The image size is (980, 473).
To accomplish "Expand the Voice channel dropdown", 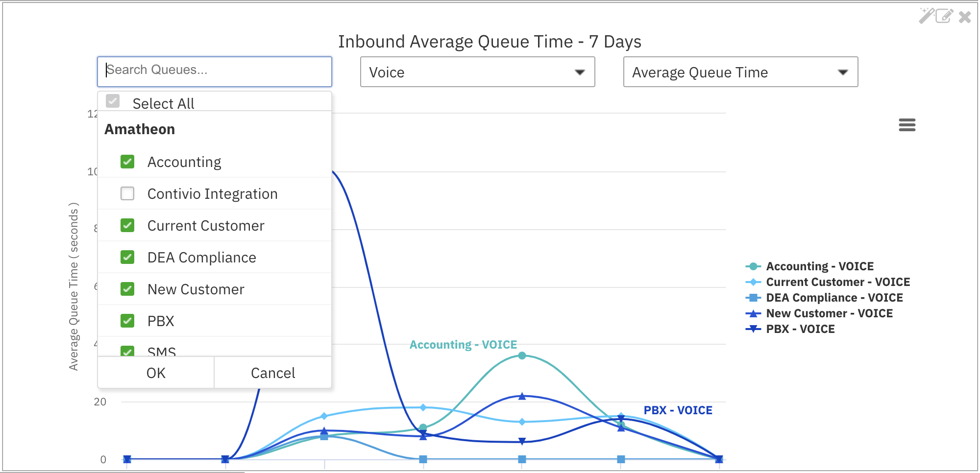I will tap(477, 72).
